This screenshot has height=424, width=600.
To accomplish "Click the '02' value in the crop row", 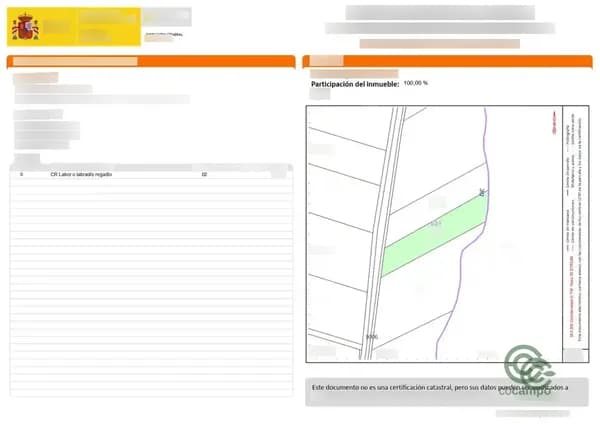I will (x=204, y=174).
